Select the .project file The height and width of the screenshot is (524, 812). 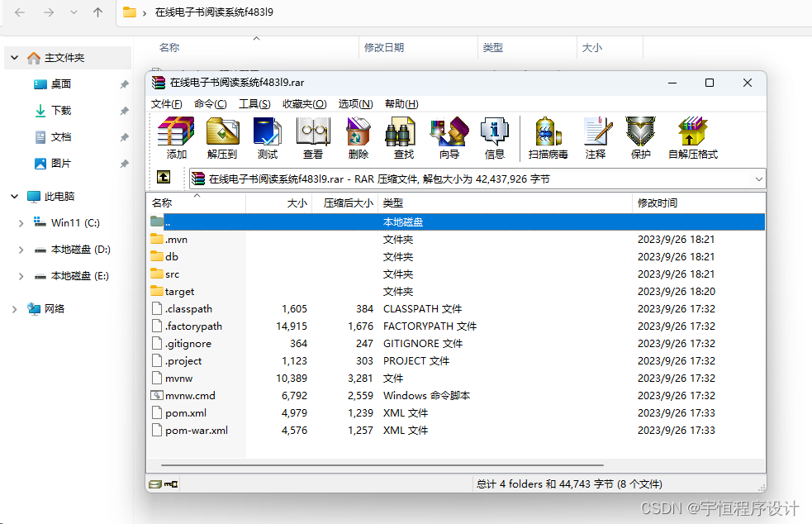[456, 360]
